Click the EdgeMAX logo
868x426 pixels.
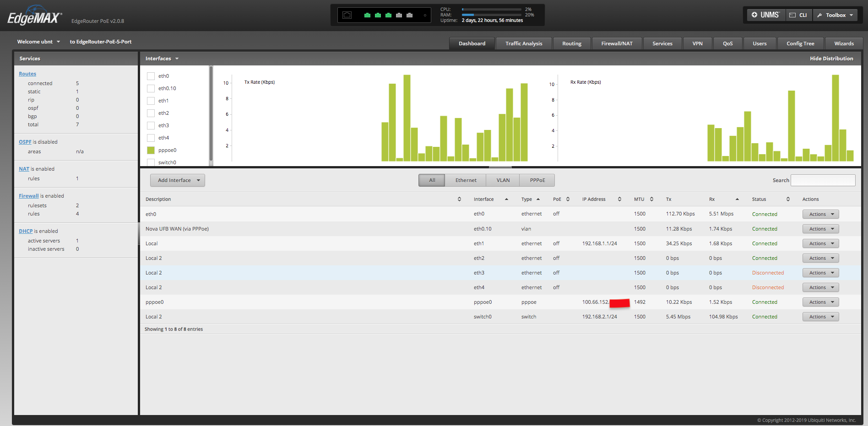35,16
